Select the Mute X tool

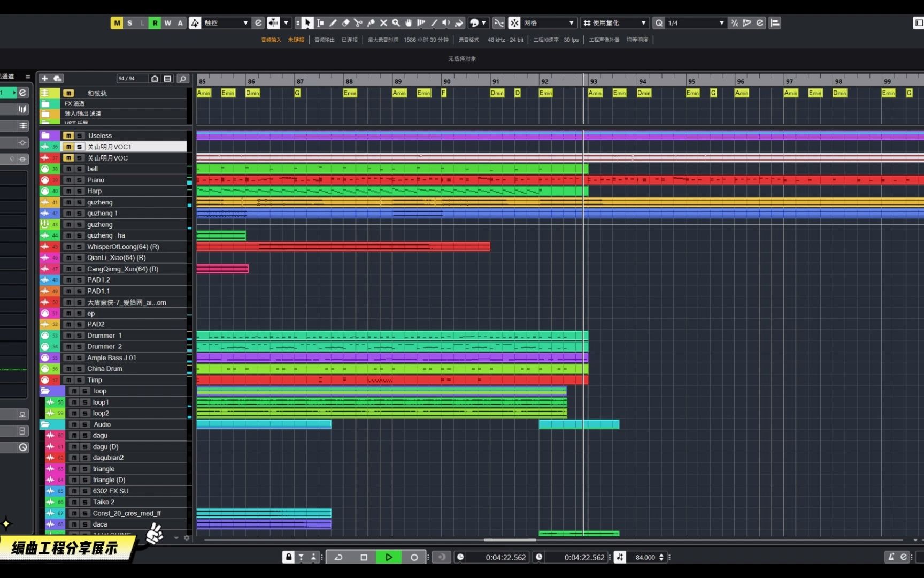(383, 23)
